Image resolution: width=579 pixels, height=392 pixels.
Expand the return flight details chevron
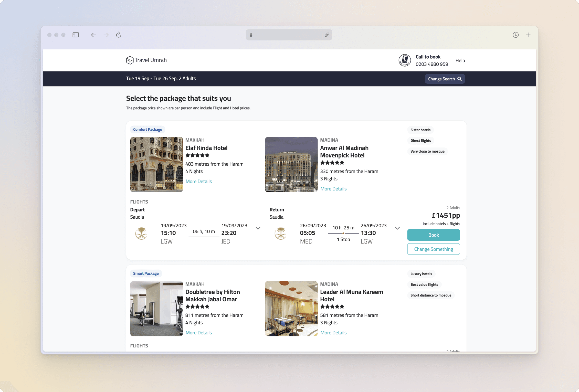(x=397, y=228)
